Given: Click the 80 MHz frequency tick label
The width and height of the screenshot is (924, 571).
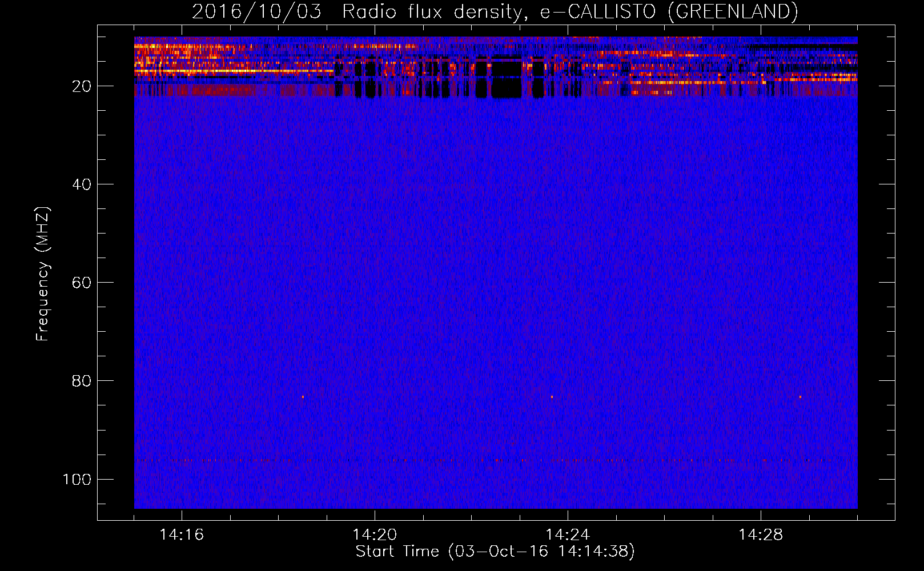Looking at the screenshot, I should [82, 381].
